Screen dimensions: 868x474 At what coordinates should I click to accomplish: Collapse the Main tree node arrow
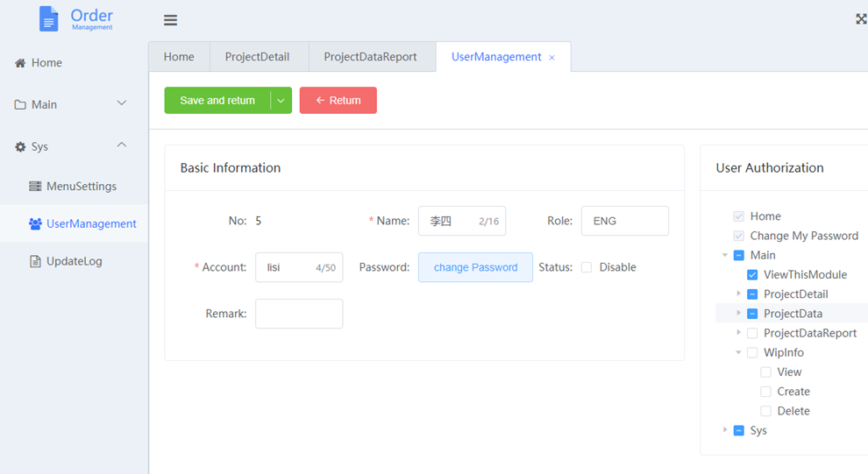coord(725,255)
